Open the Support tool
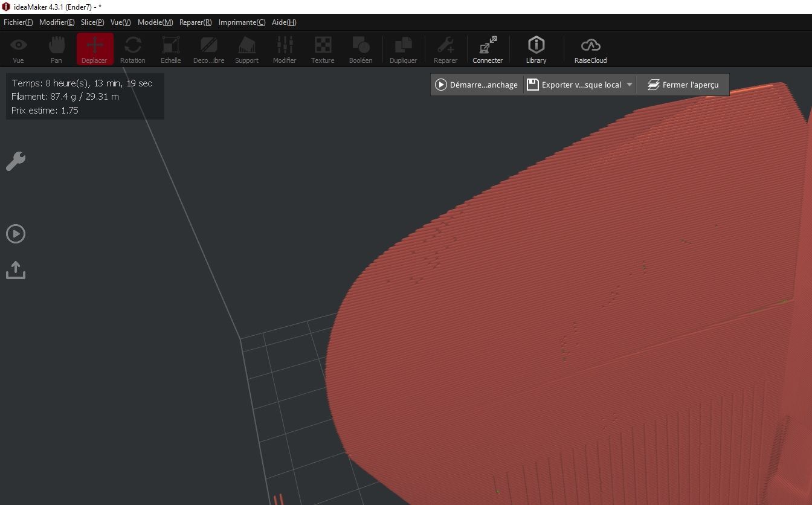812x505 pixels. 246,50
